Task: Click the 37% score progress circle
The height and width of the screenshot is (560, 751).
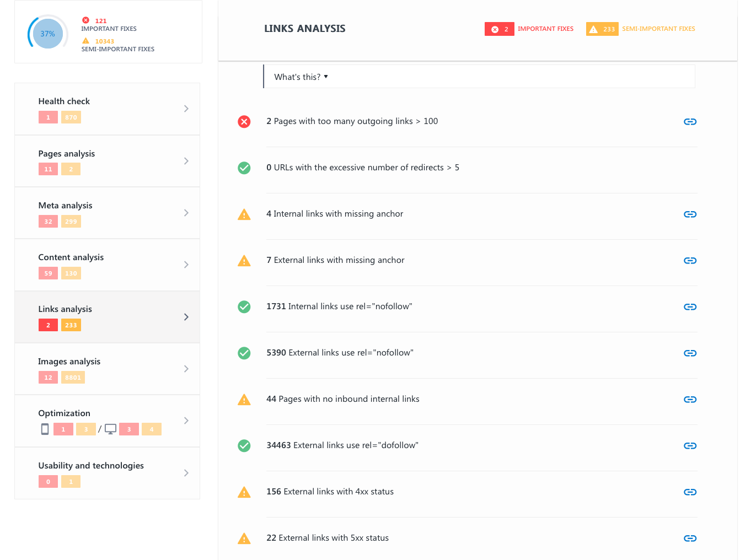Action: [x=48, y=34]
